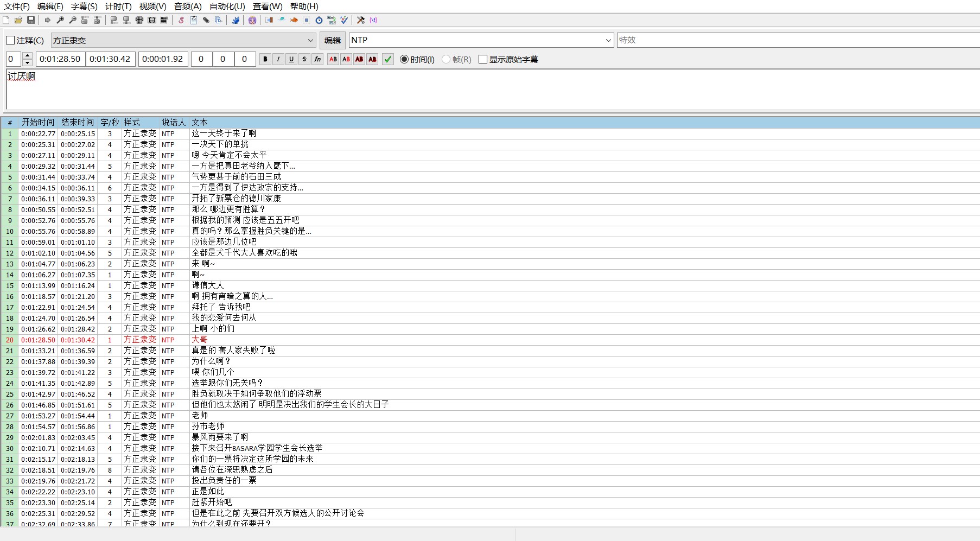The image size is (980, 541).
Task: Click the Zoom in magnifier icon
Action: [x=60, y=20]
